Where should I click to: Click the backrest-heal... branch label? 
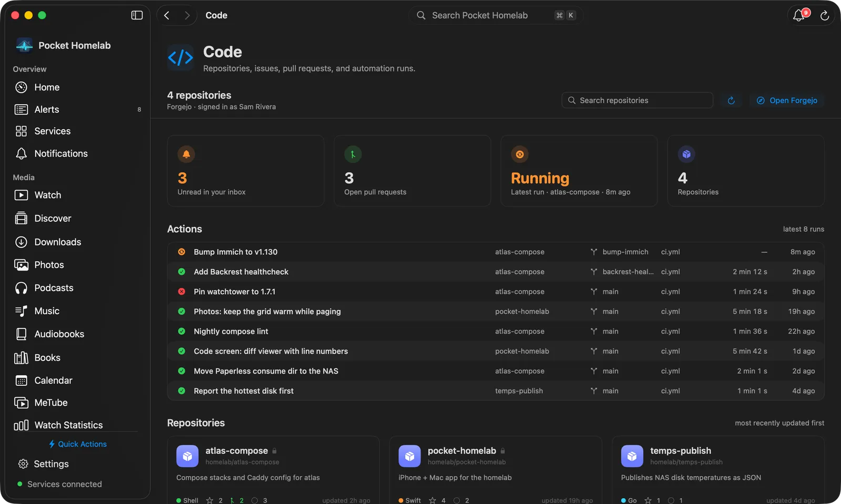click(x=628, y=272)
